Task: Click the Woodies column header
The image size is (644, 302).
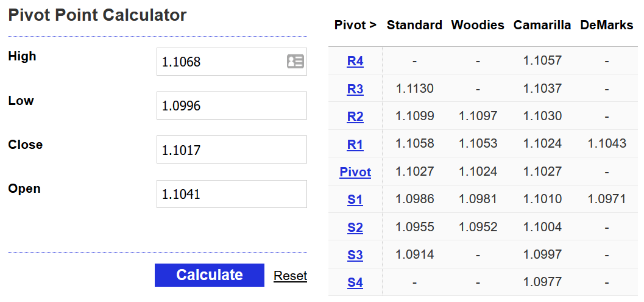Action: (478, 25)
